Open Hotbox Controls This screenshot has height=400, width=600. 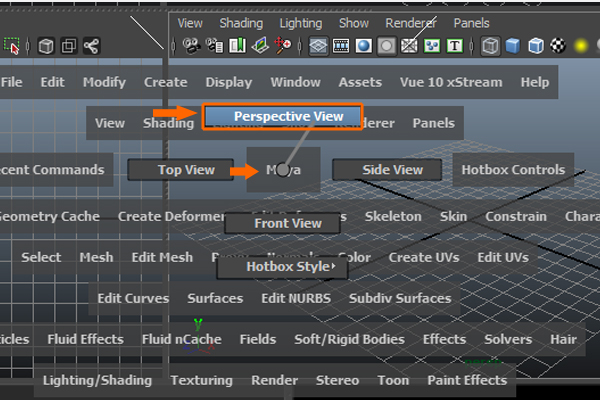[x=513, y=170]
